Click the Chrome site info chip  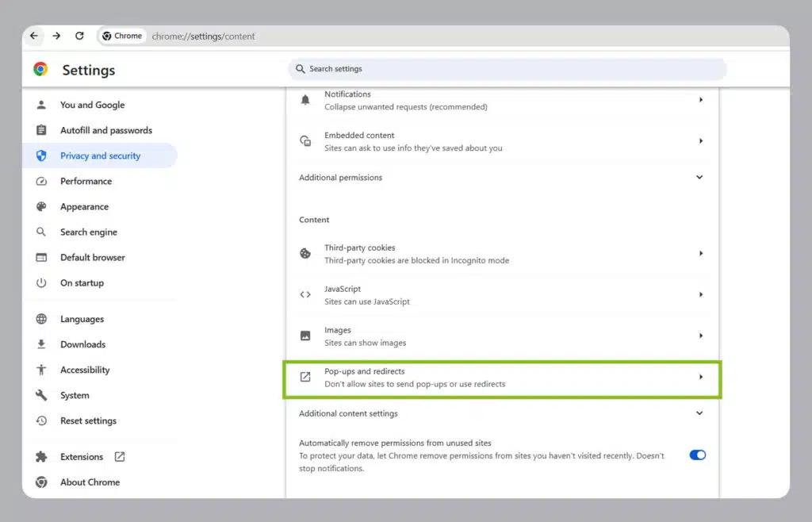click(x=122, y=36)
